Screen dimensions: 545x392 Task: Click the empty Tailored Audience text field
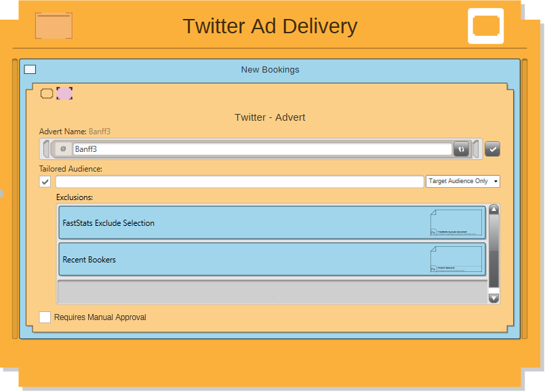click(x=239, y=181)
